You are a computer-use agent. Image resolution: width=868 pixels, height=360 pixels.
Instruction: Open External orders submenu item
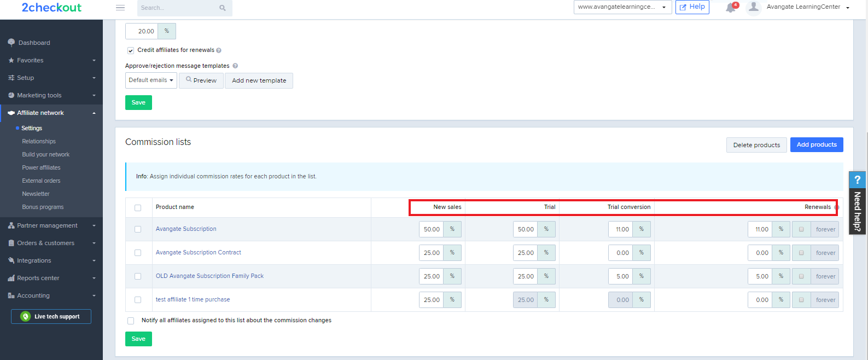(x=41, y=181)
